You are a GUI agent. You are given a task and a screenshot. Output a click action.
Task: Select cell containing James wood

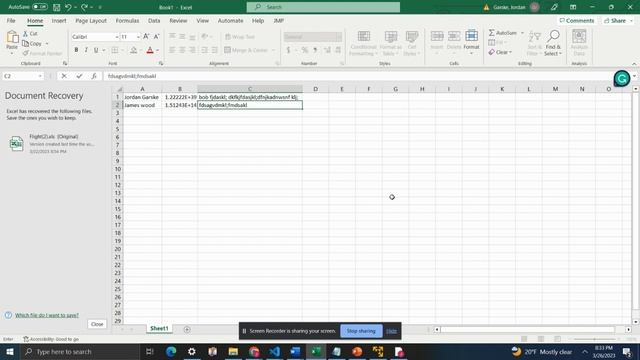[142, 105]
